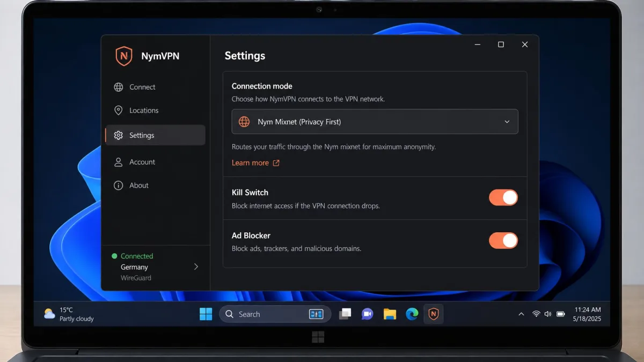Click the battery icon in the system tray

(561, 314)
